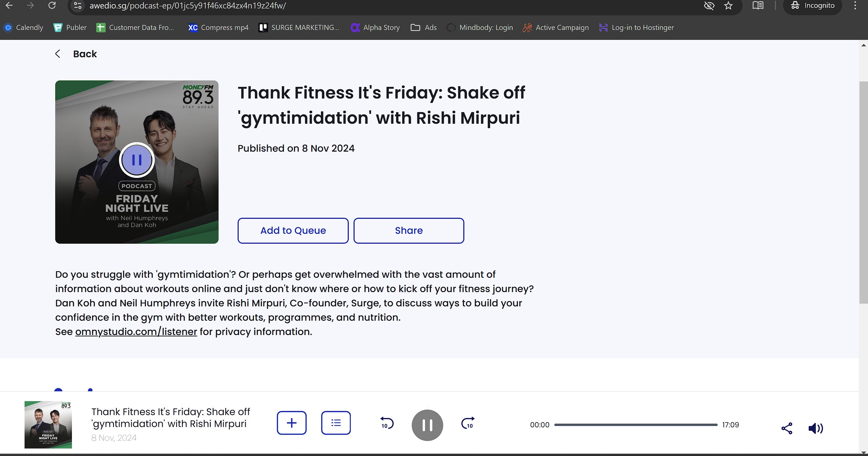
Task: Click the page vertical scrollbar thumb
Action: [x=863, y=193]
